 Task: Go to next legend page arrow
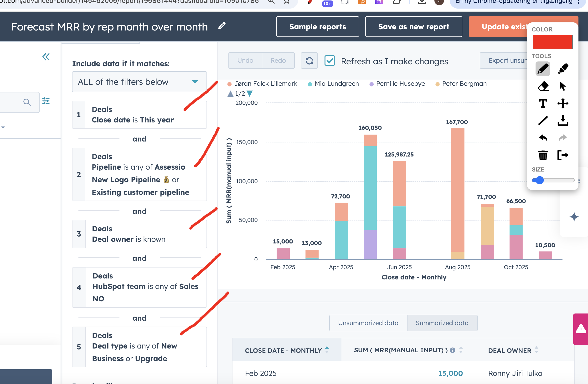[x=250, y=94]
